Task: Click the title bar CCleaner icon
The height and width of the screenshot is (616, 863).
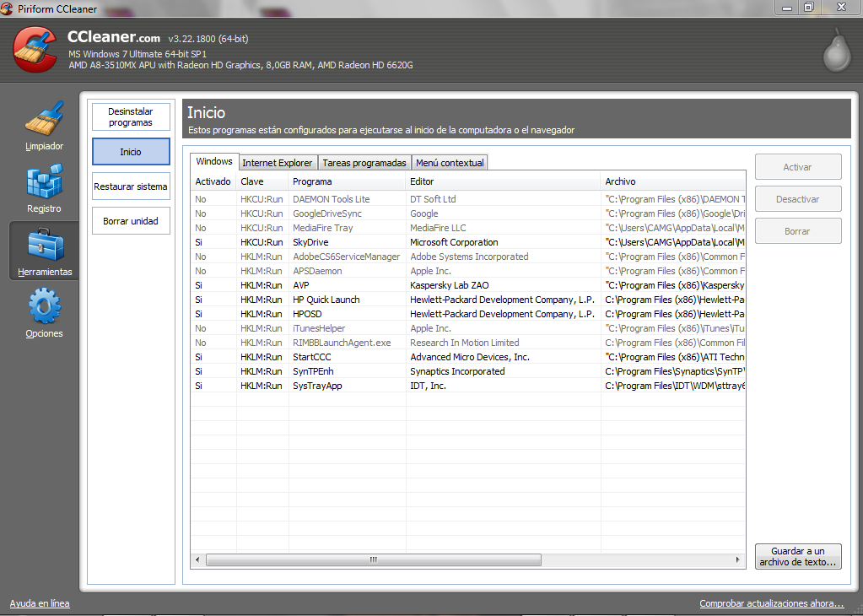Action: 8,8
